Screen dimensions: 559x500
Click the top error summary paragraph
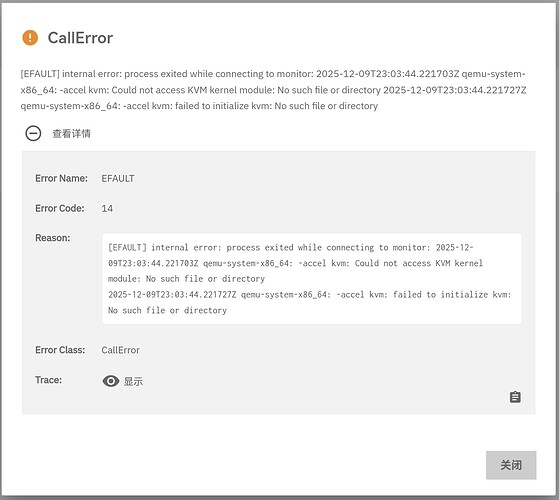coord(273,90)
